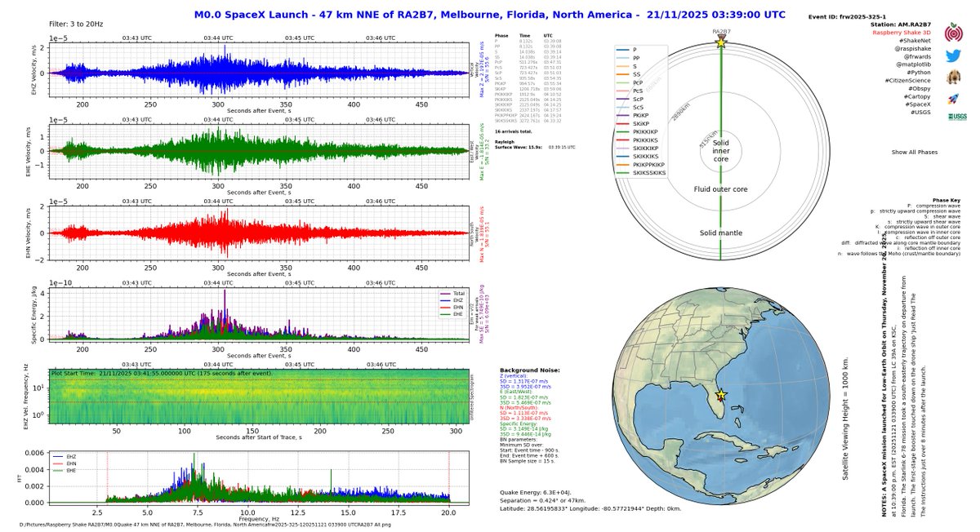Select the yellow star marker on Florida
This screenshot has width=980, height=532.
719,396
